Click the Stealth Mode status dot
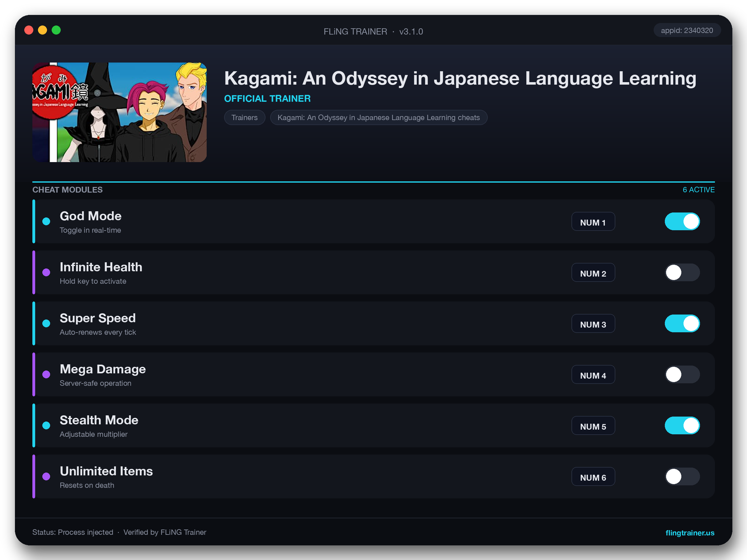This screenshot has width=747, height=560. tap(46, 425)
